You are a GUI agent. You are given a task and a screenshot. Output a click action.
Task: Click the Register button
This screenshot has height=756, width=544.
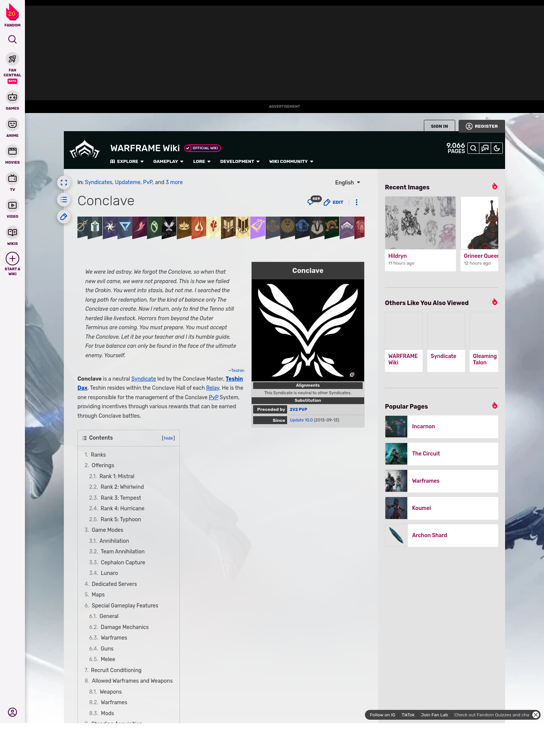pos(482,126)
